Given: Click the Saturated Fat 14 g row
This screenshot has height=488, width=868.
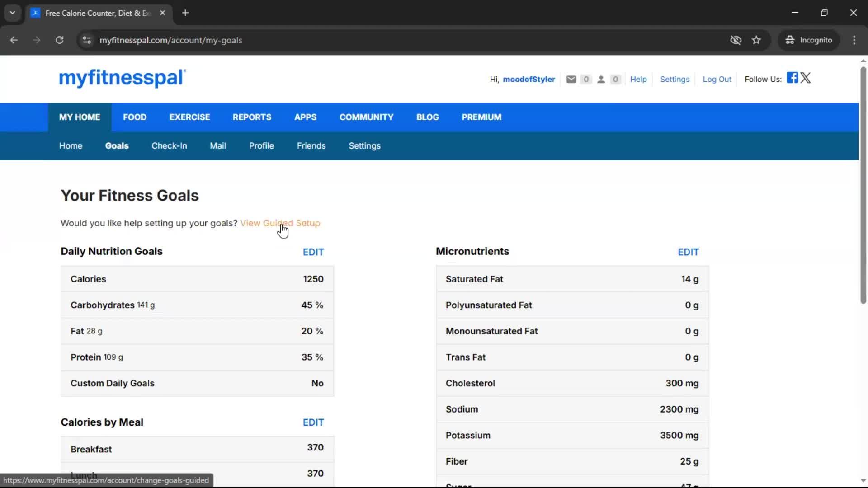Looking at the screenshot, I should click(572, 279).
